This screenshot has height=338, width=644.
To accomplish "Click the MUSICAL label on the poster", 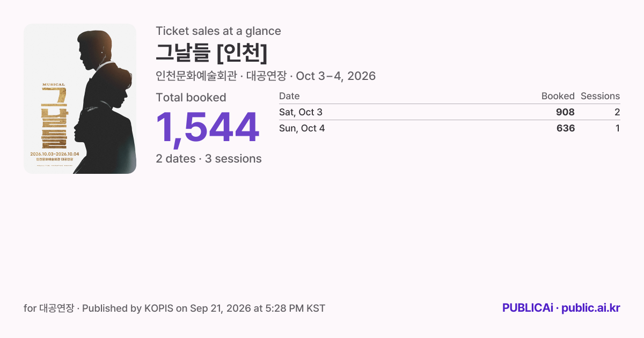I will click(x=54, y=84).
